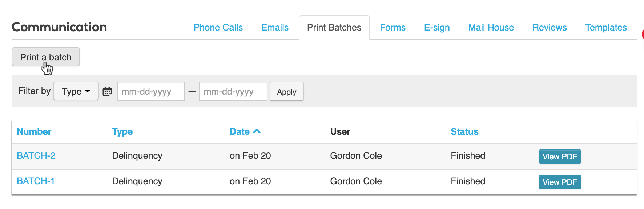This screenshot has width=644, height=209.
Task: View PDF for BATCH-1
Action: (x=560, y=182)
